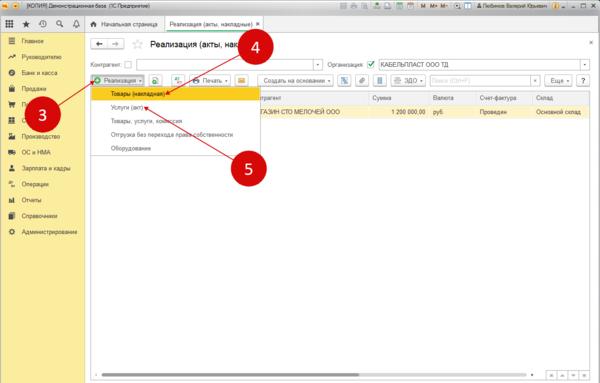
Task: Open the ЭДО dropdown button
Action: pos(408,81)
